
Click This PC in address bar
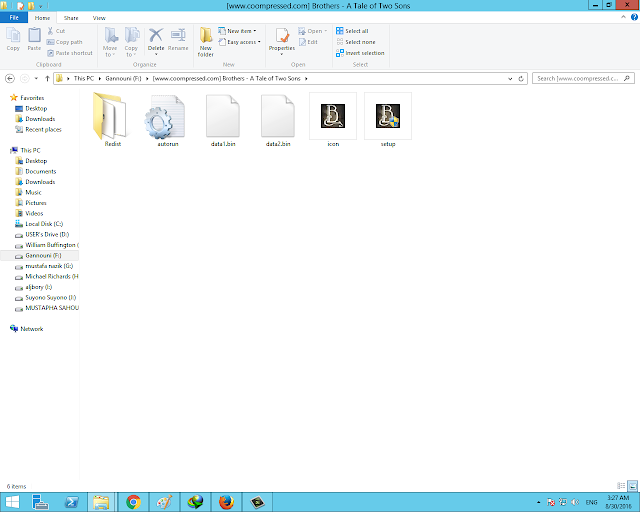click(84, 78)
